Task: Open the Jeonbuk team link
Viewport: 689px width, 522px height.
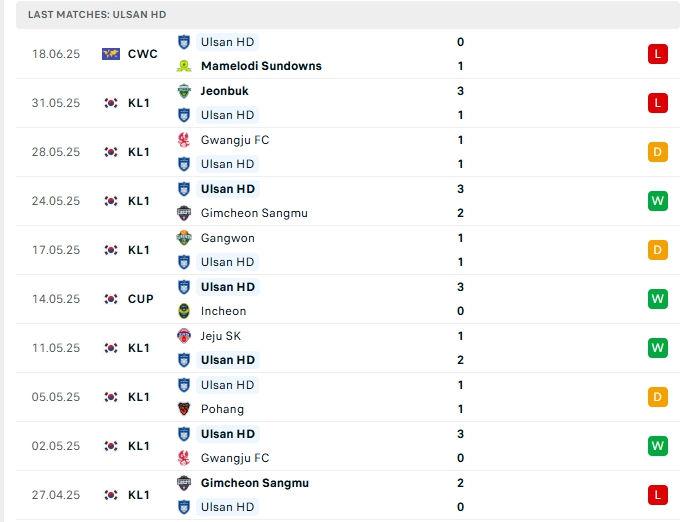Action: (x=225, y=91)
